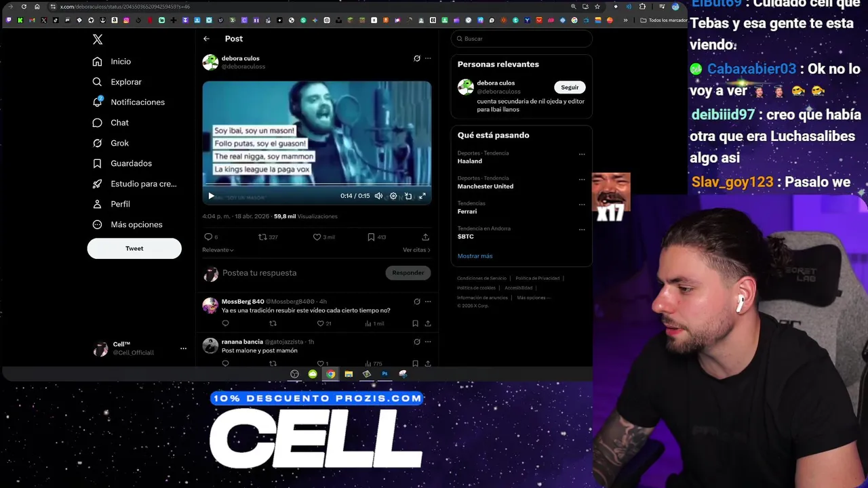The width and height of the screenshot is (868, 488).
Task: Open Grok in the sidebar
Action: pos(111,143)
